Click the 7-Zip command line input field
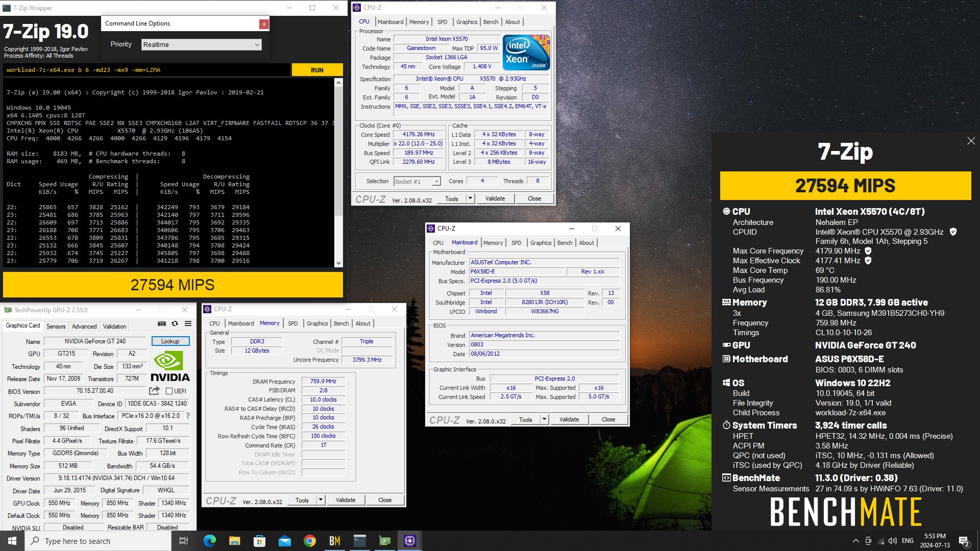The image size is (980, 551). (146, 70)
